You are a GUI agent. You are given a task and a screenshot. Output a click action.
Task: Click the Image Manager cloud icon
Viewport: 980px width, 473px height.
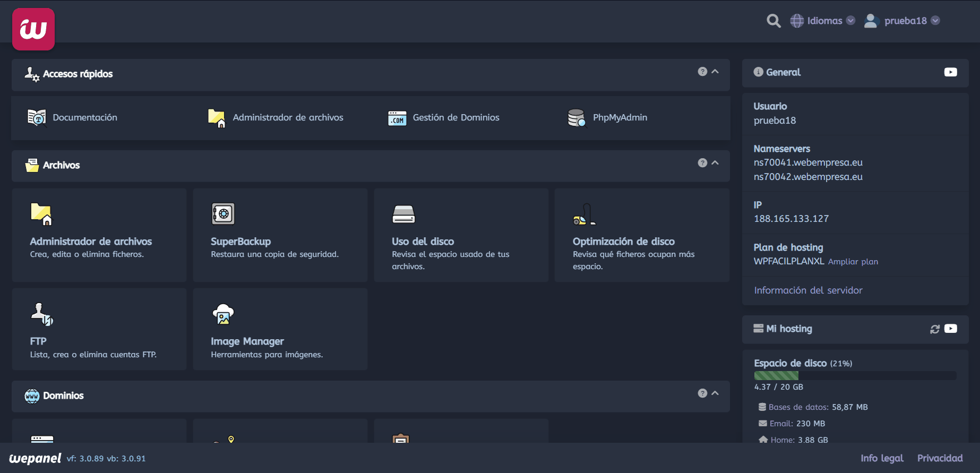pyautogui.click(x=223, y=314)
